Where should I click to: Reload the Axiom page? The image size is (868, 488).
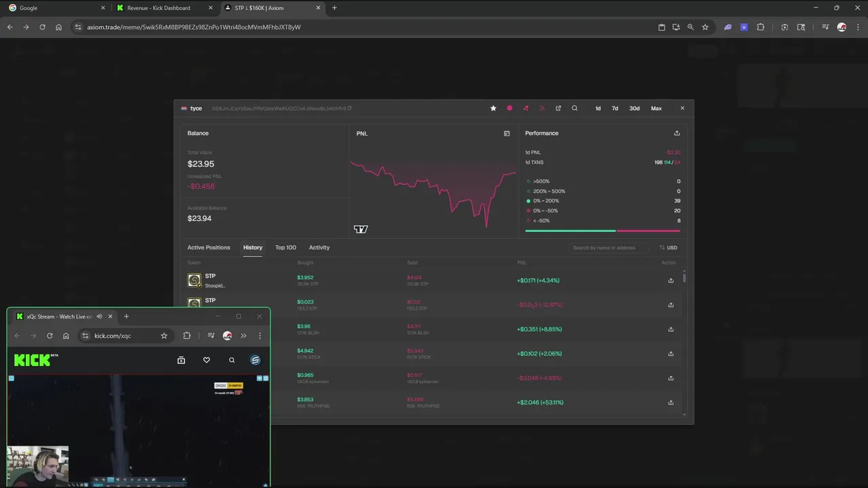coord(42,27)
